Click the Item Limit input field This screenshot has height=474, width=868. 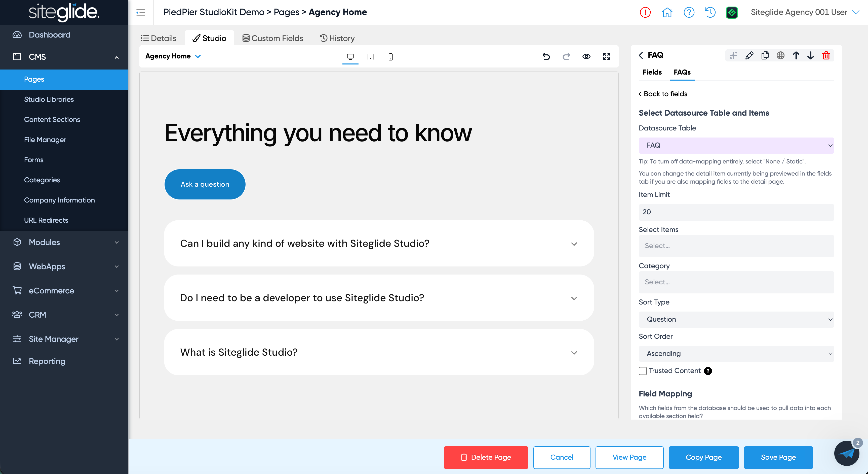pyautogui.click(x=736, y=212)
